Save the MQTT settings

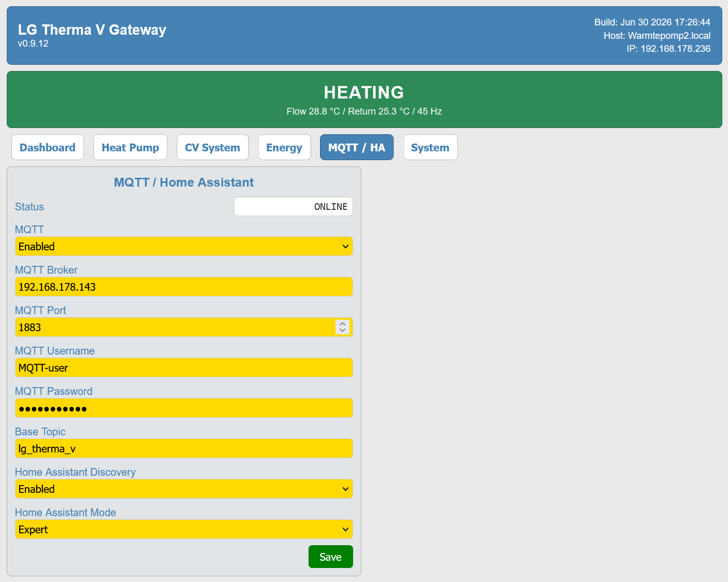pos(330,557)
